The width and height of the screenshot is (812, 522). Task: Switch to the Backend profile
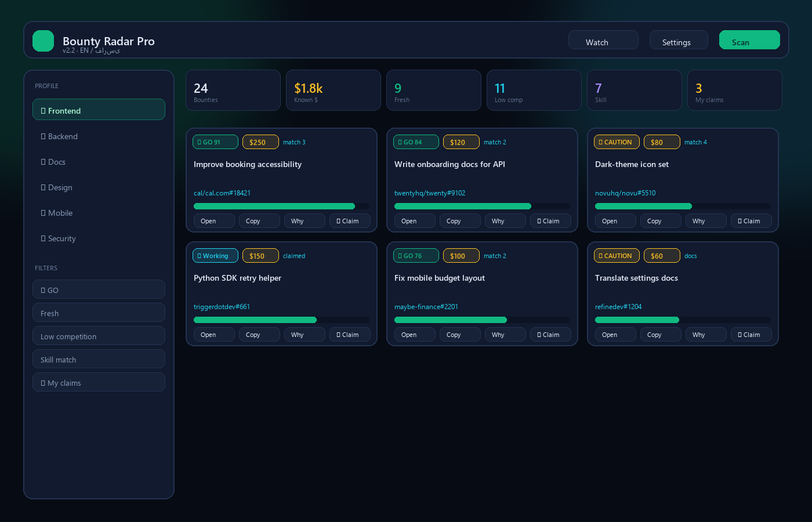click(x=99, y=136)
